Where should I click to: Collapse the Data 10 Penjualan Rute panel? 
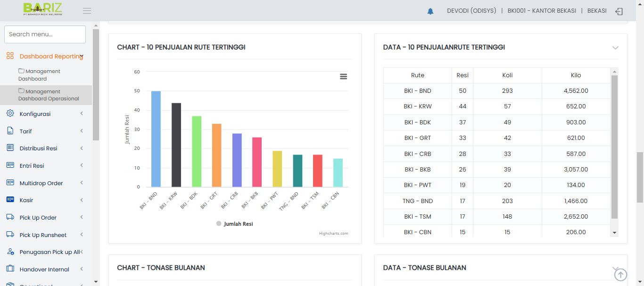click(615, 48)
